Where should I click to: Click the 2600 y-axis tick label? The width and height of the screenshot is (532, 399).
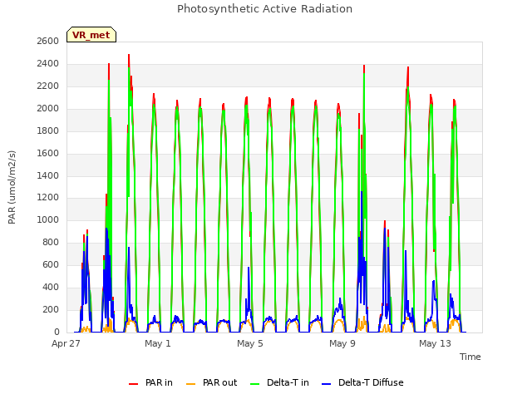point(48,41)
